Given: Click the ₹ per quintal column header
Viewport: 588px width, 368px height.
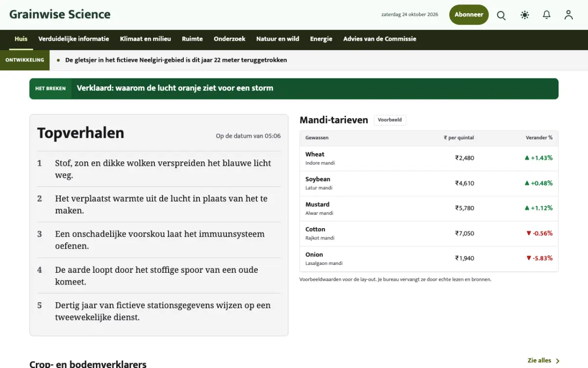Looking at the screenshot, I should (x=459, y=138).
